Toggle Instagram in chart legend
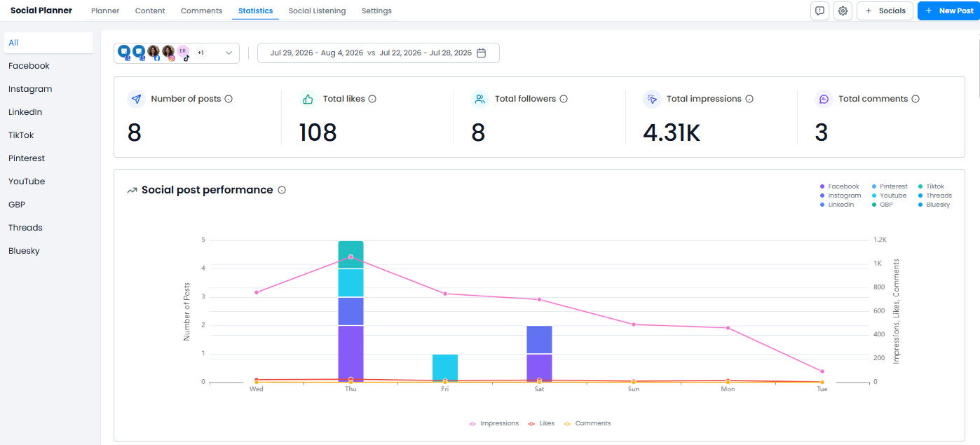Screen dimensions: 980x445 click(x=841, y=196)
